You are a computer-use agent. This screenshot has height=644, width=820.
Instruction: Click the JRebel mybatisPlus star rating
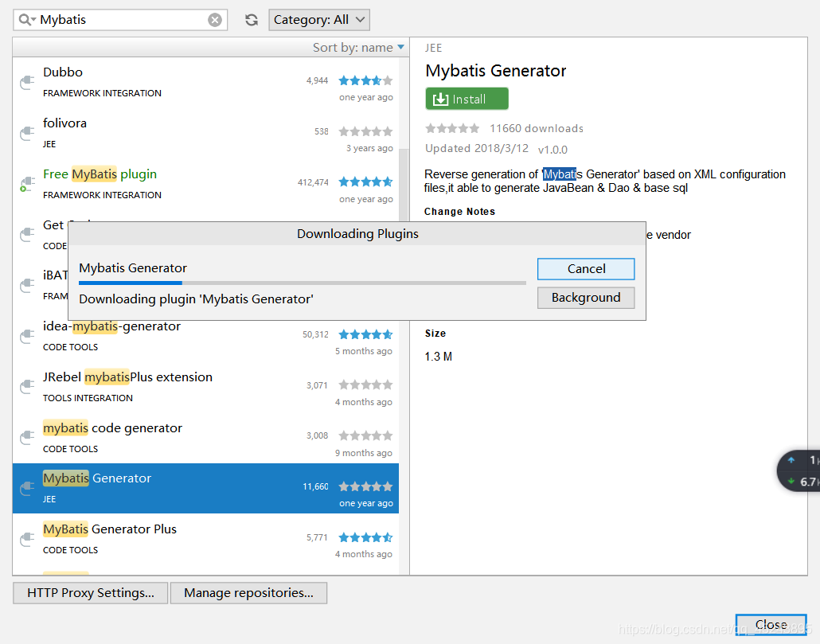click(365, 385)
